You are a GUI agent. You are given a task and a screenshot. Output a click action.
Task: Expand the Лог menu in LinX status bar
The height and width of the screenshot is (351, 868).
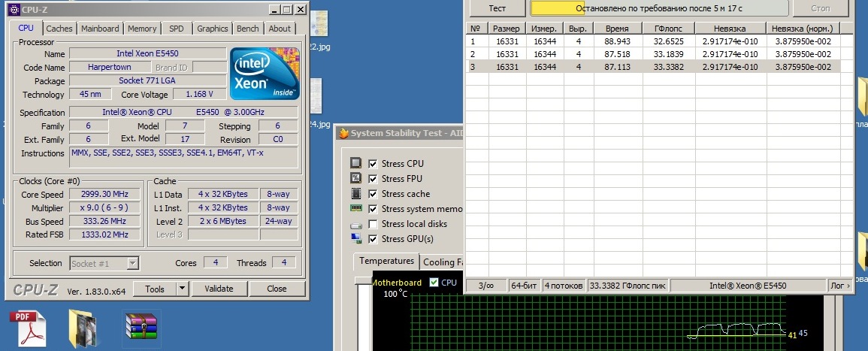coord(839,286)
